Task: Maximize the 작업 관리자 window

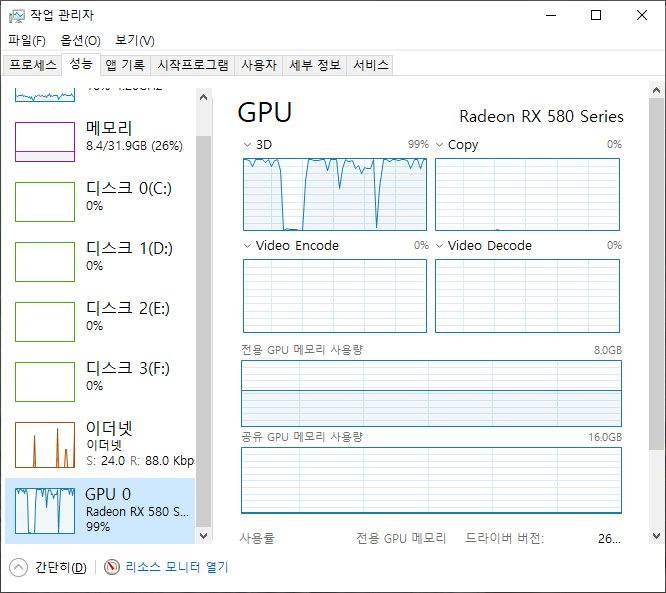Action: (x=596, y=16)
